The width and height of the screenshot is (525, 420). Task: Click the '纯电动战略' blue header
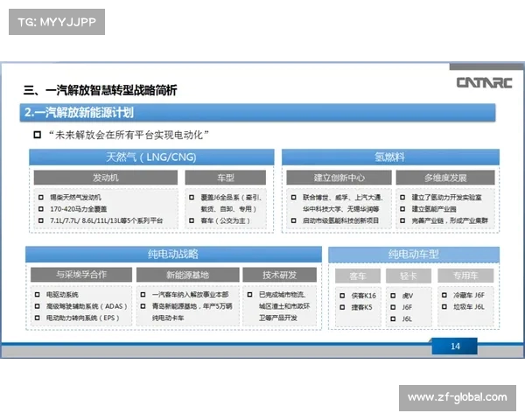tap(173, 255)
